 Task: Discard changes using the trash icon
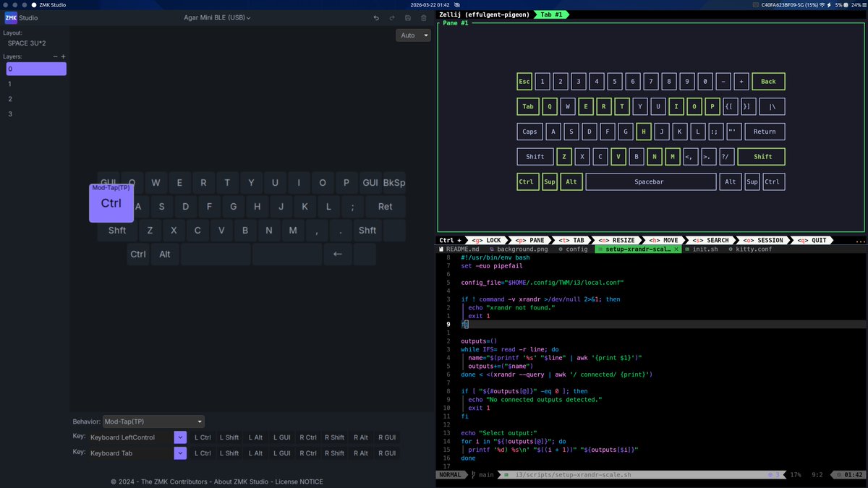click(424, 17)
